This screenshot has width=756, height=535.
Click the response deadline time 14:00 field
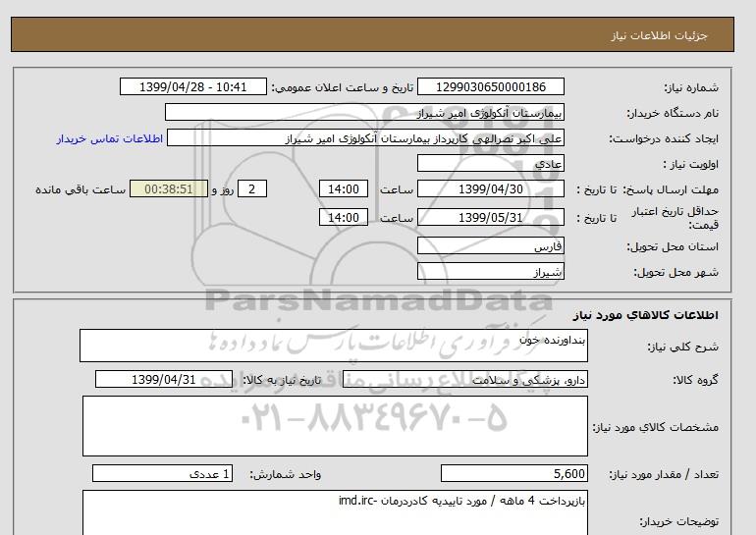pos(344,188)
